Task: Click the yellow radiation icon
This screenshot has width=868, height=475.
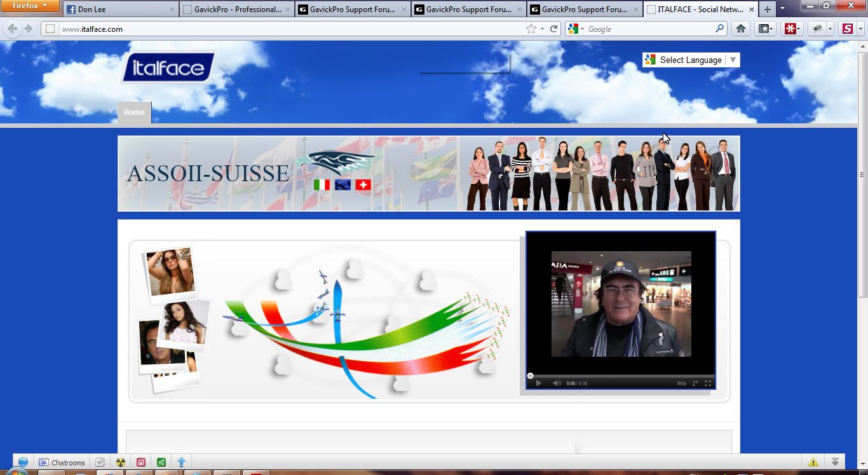Action: (120, 462)
